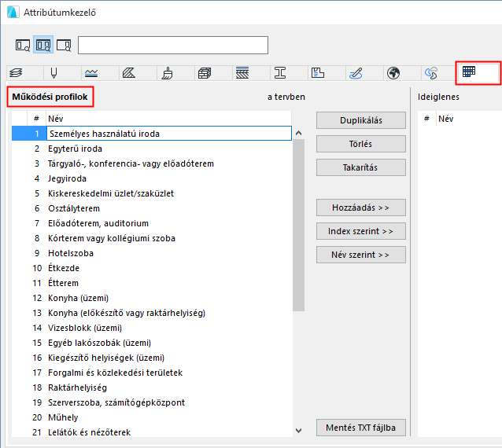Click the Név szerint >> button

[361, 255]
